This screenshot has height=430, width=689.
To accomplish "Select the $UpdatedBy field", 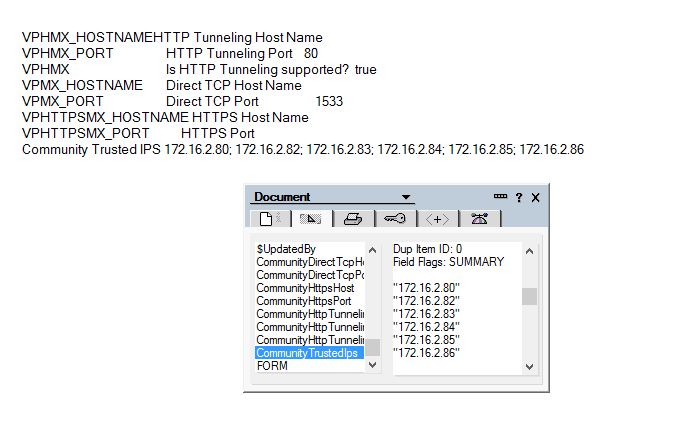I will tap(286, 249).
